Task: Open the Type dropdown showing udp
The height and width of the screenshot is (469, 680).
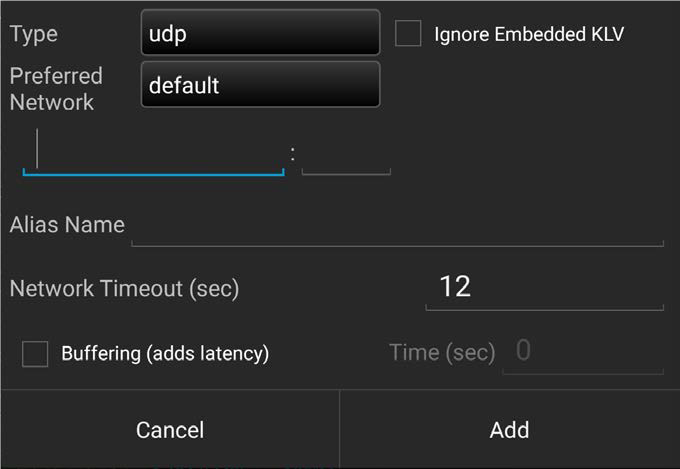Action: point(260,33)
